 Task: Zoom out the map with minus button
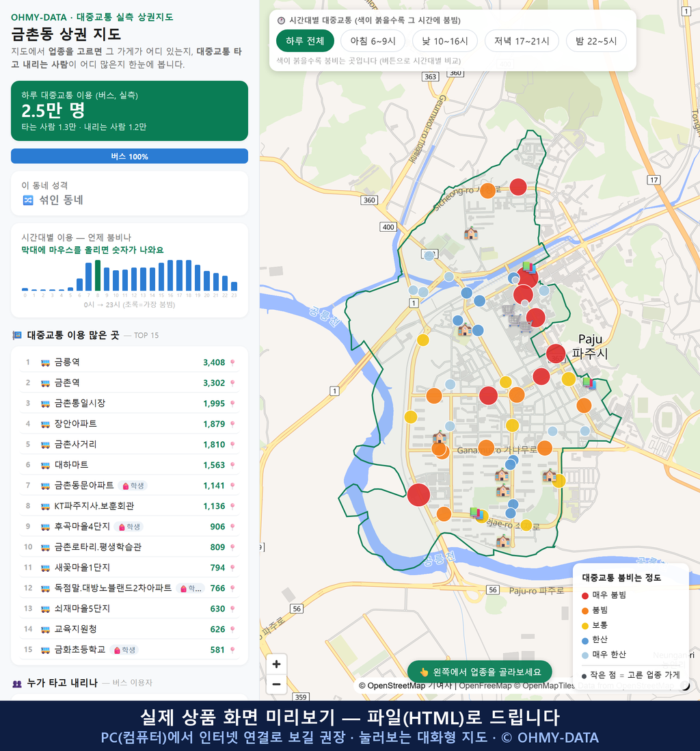[276, 684]
